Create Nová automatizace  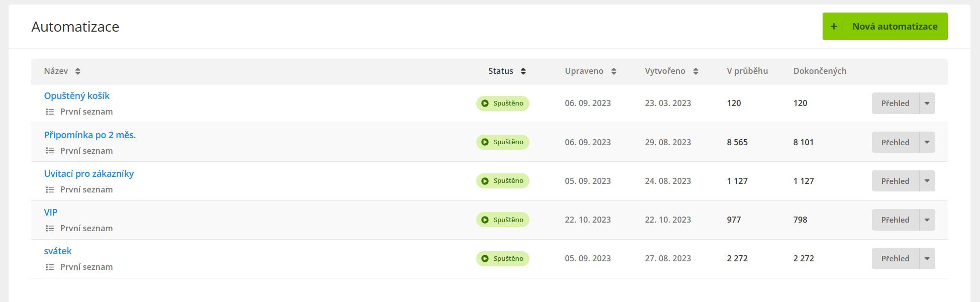[885, 27]
